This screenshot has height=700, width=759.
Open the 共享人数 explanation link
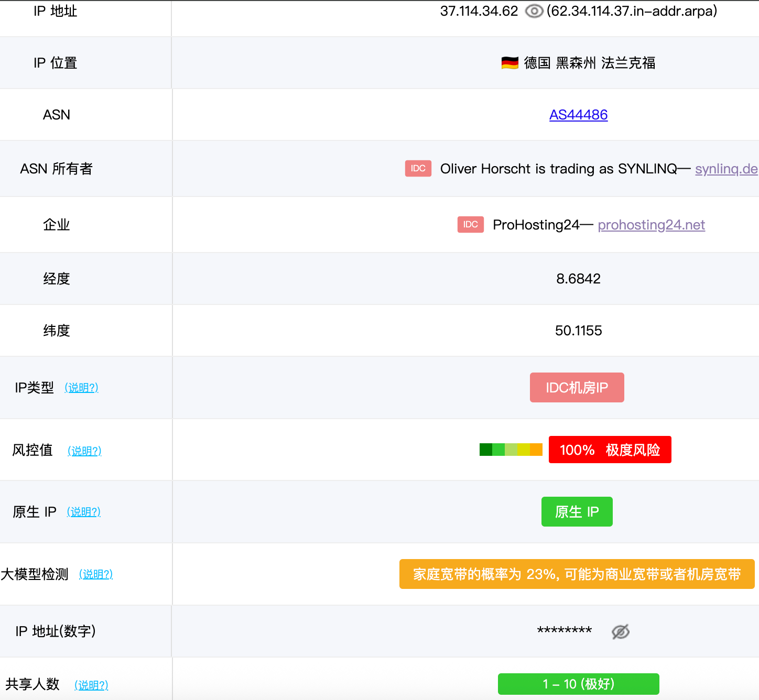click(91, 685)
